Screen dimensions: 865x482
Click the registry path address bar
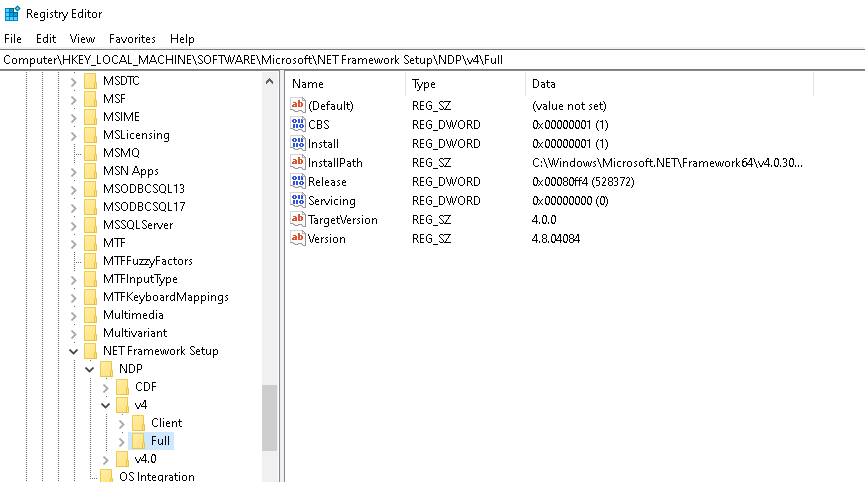click(x=432, y=60)
